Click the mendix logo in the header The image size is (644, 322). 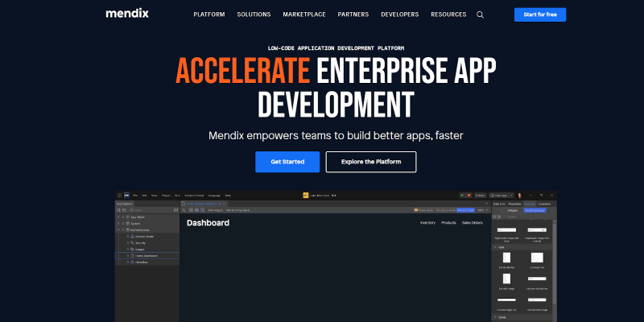[x=127, y=14]
